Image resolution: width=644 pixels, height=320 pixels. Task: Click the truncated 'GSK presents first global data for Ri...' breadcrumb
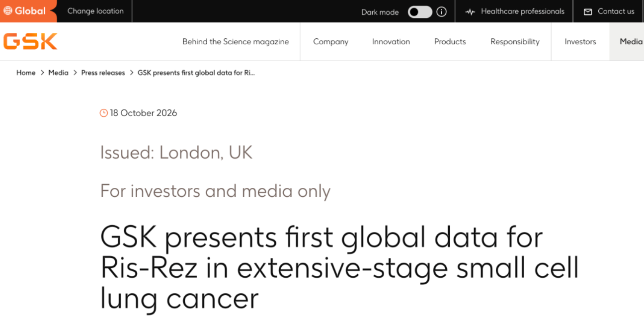pyautogui.click(x=196, y=73)
